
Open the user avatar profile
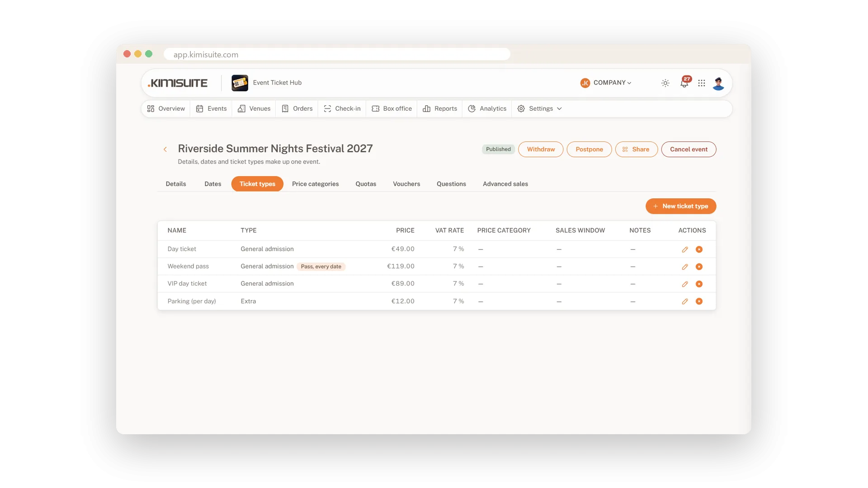pos(718,83)
